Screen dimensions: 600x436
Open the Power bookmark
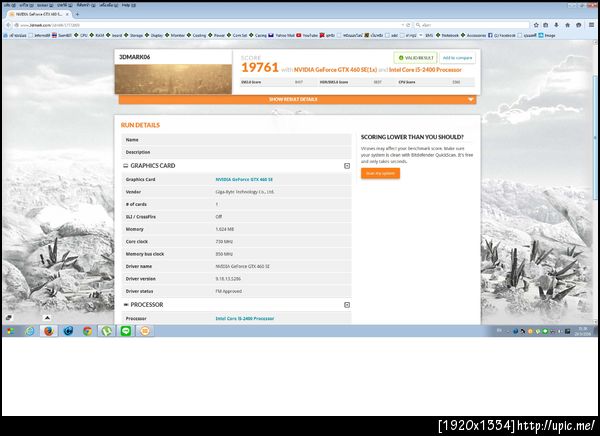[217, 35]
